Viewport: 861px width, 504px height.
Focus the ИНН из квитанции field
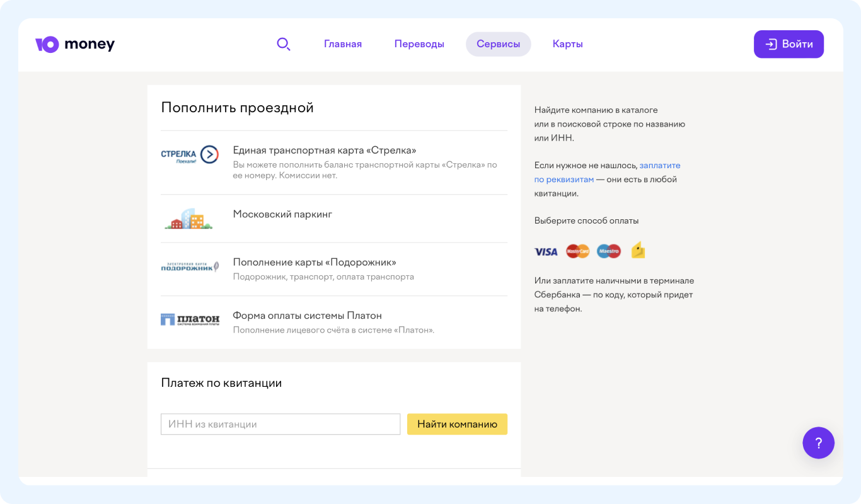280,424
